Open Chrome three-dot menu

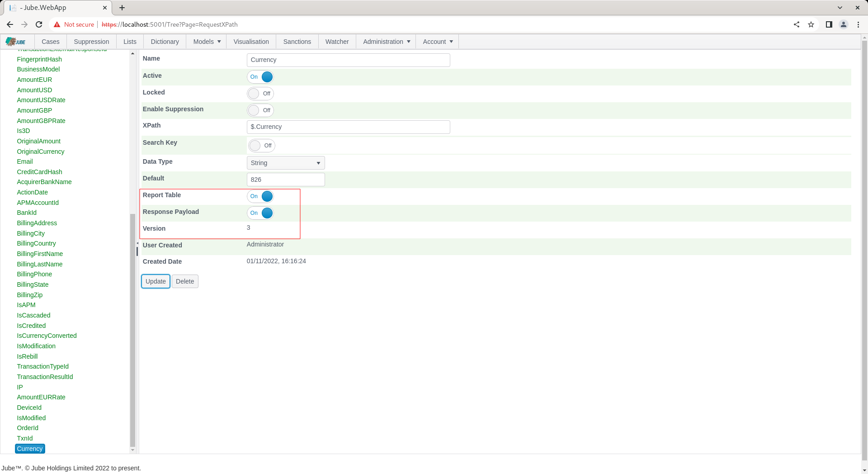858,24
